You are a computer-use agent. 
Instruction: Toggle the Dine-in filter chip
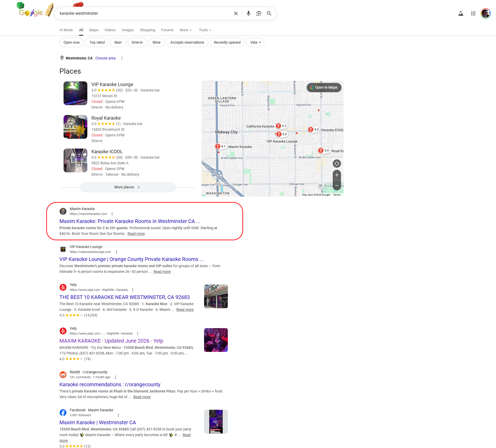click(137, 42)
